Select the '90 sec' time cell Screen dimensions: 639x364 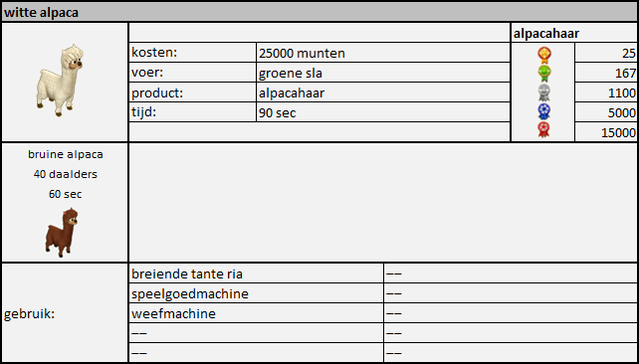383,112
